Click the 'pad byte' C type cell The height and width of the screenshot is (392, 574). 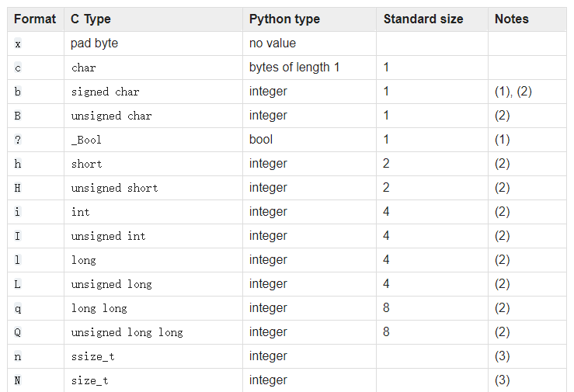[94, 43]
